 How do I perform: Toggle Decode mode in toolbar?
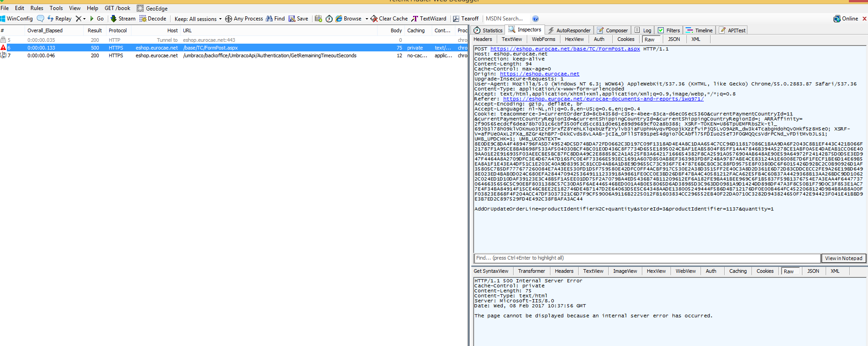click(x=153, y=19)
